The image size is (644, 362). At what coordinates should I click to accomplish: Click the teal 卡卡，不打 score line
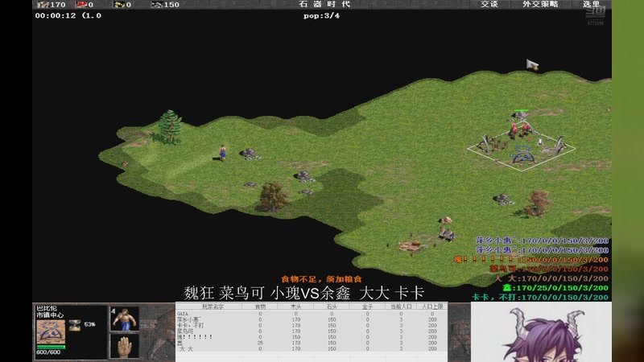pos(540,297)
